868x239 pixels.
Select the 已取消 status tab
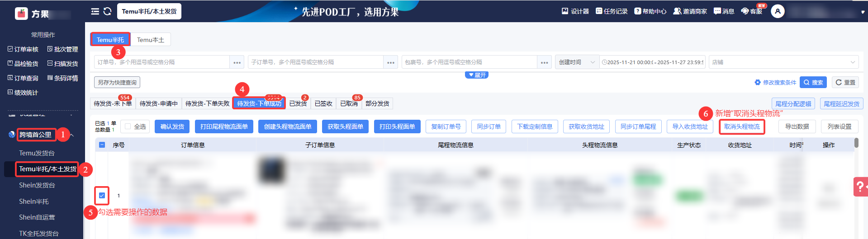tap(349, 103)
